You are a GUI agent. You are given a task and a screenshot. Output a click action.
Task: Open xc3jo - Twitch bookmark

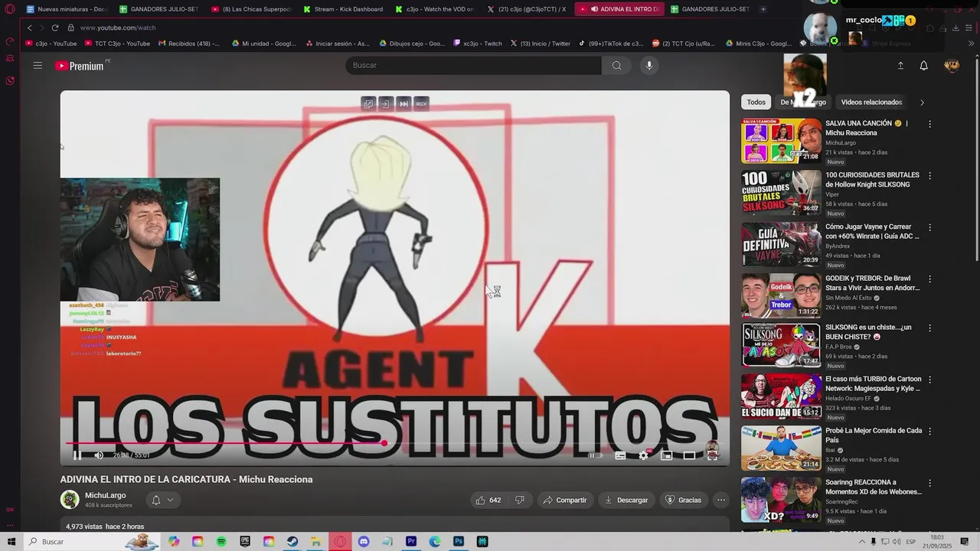pyautogui.click(x=478, y=44)
